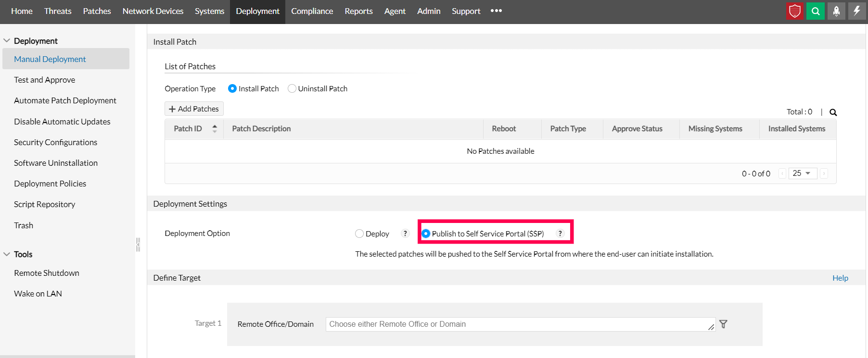Image resolution: width=868 pixels, height=358 pixels.
Task: Click the Remote Office or Domain input field
Action: pos(520,324)
